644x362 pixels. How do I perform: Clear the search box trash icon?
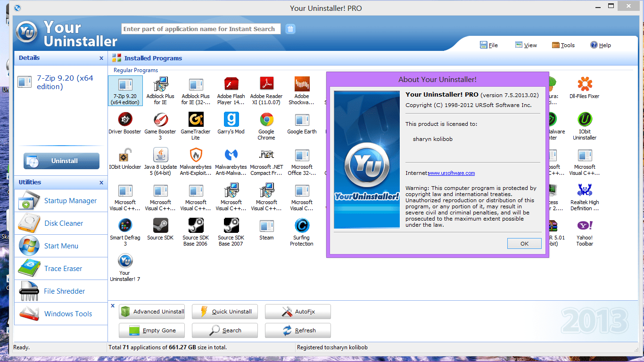pos(290,29)
